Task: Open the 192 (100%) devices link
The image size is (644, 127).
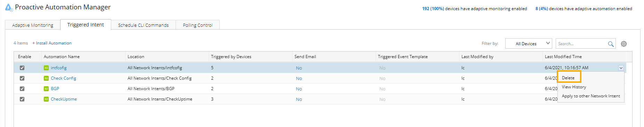Action: (x=433, y=9)
